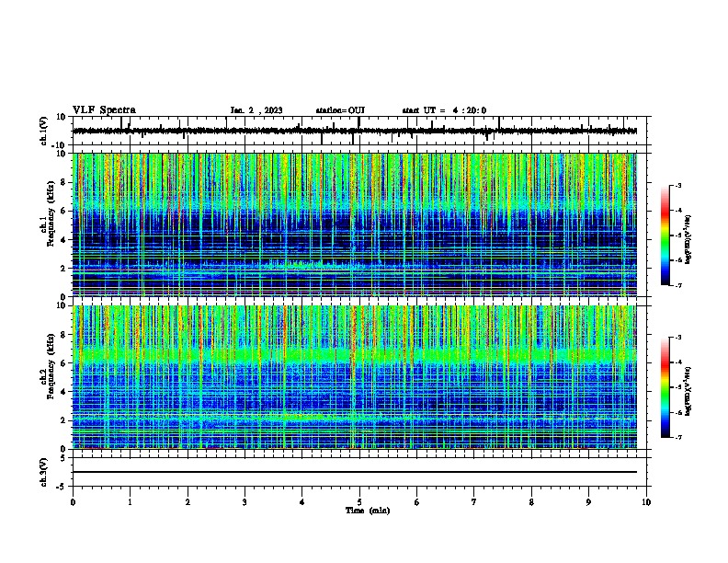
Task: Click time axis tick label '0'
Action: pyautogui.click(x=73, y=502)
